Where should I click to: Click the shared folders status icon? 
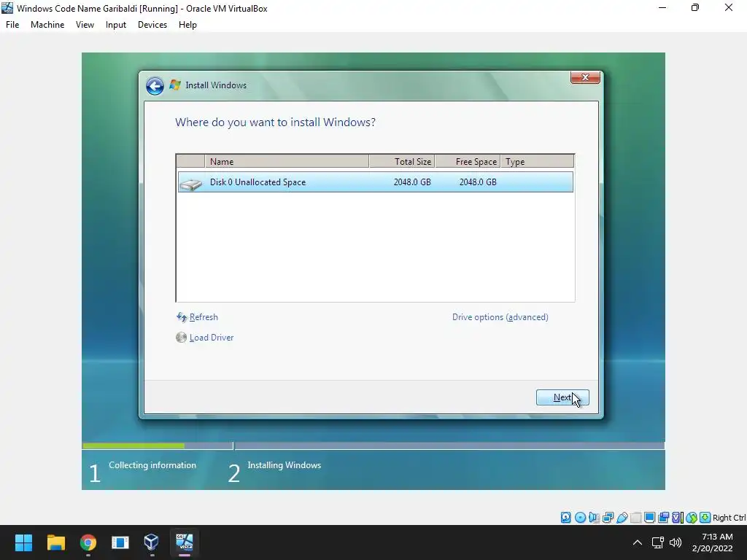point(635,518)
